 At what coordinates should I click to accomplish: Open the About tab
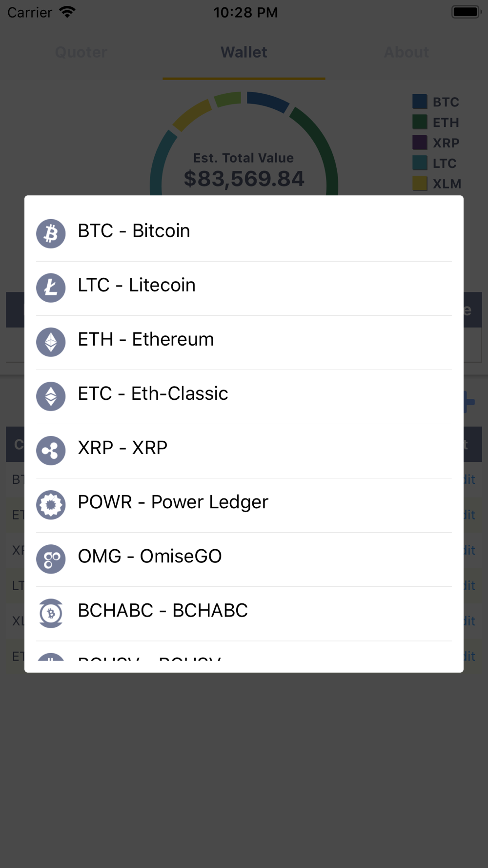point(406,52)
